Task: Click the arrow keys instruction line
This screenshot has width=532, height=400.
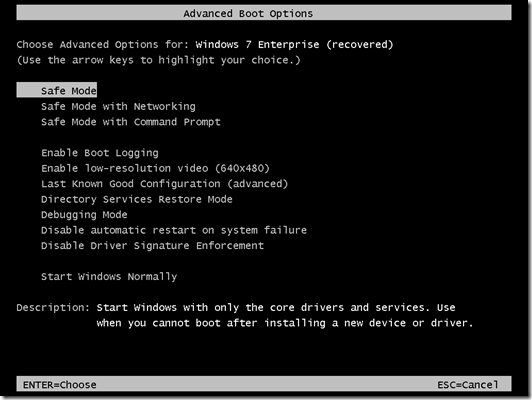Action: (158, 60)
